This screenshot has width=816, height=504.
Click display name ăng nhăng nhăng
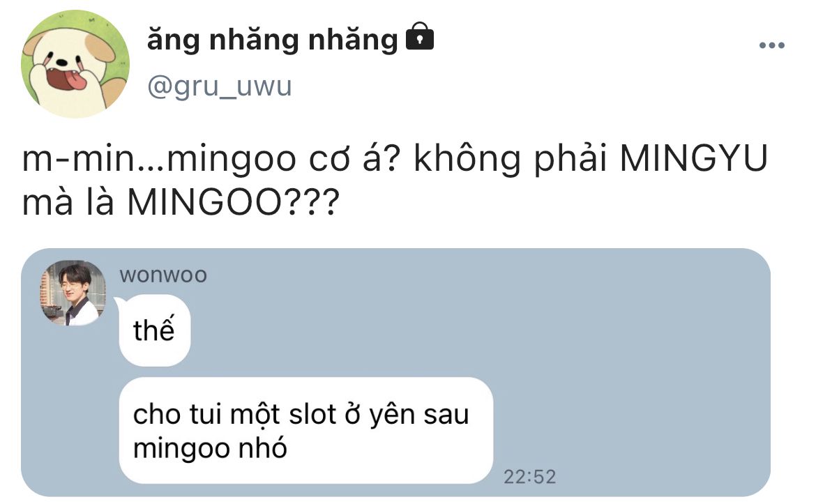(272, 40)
